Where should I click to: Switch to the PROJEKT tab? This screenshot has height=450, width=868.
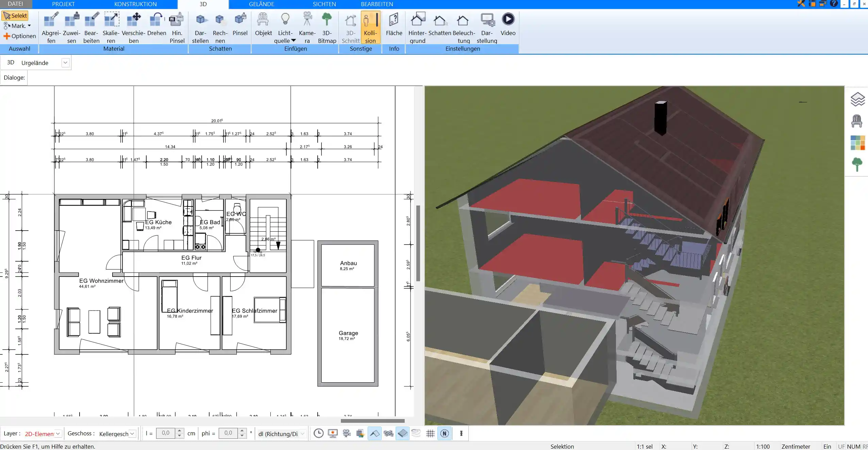point(63,4)
